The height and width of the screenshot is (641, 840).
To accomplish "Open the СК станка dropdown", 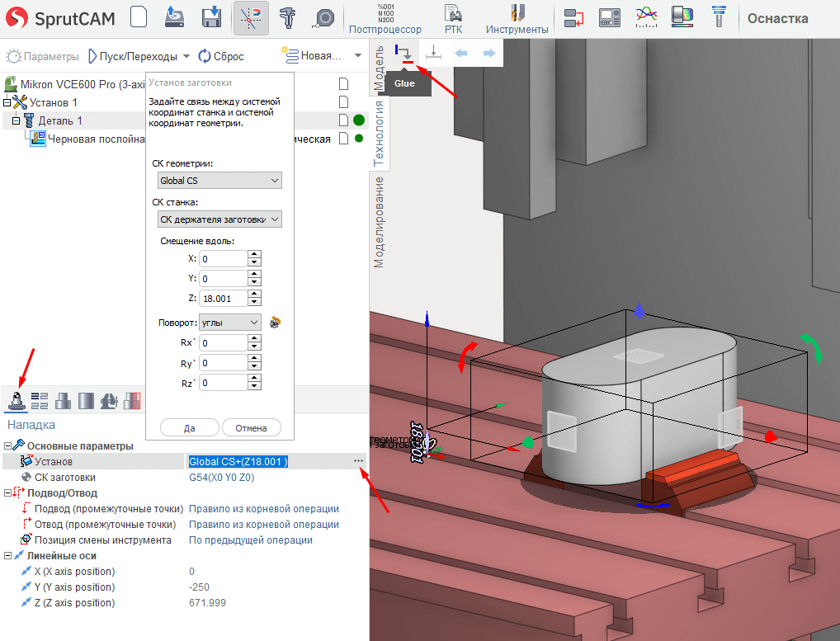I will coord(219,219).
